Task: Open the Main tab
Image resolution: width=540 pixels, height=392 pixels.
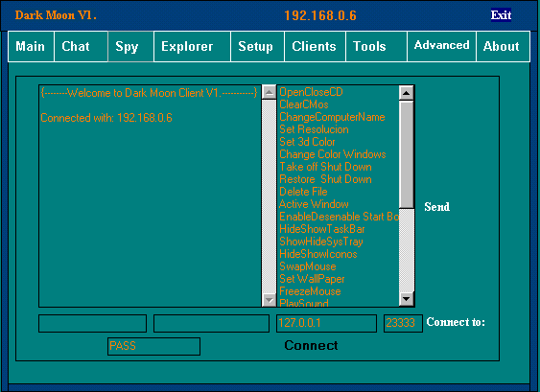Action: (31, 46)
